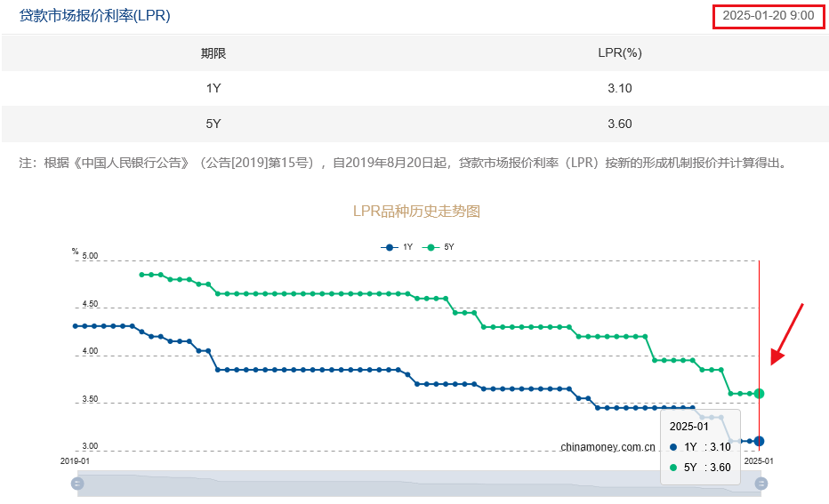The width and height of the screenshot is (829, 504).
Task: Click the large blue 1Y point at 2025-01
Action: (760, 441)
